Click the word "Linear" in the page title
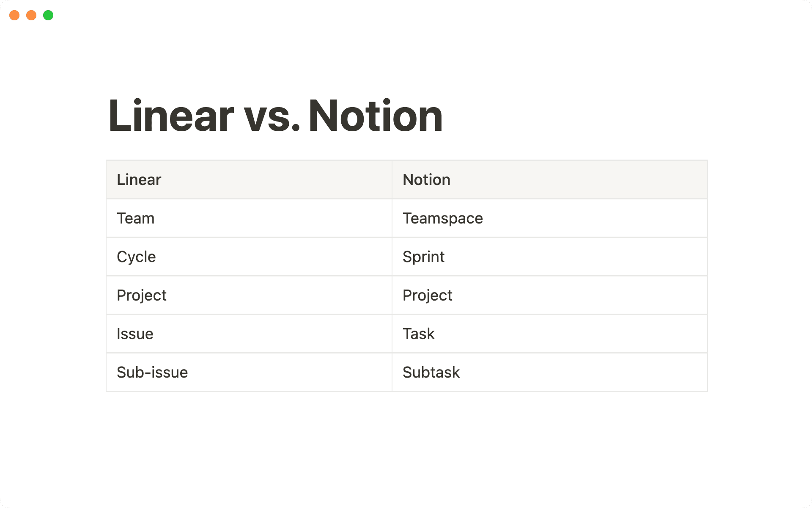The image size is (812, 508). point(171,116)
